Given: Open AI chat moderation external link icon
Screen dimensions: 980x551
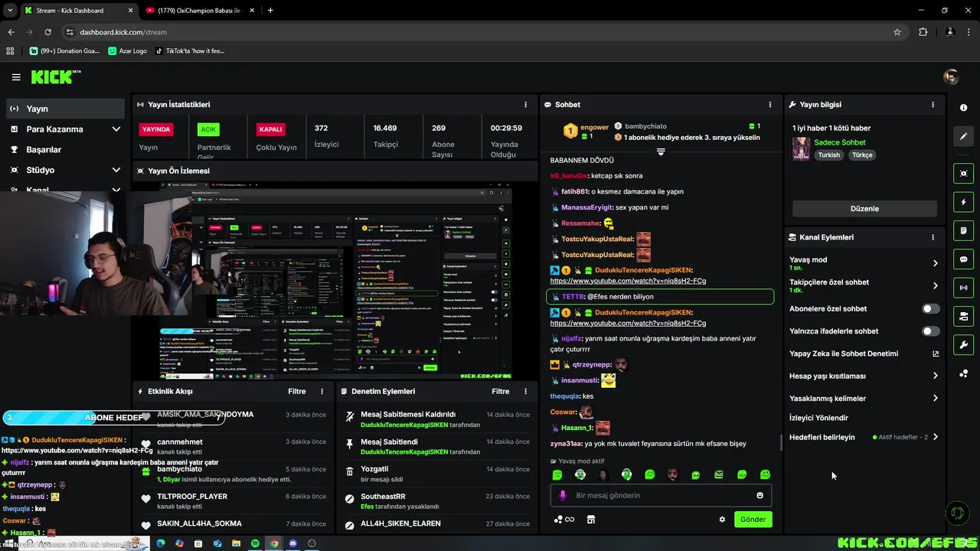Looking at the screenshot, I should tap(935, 354).
